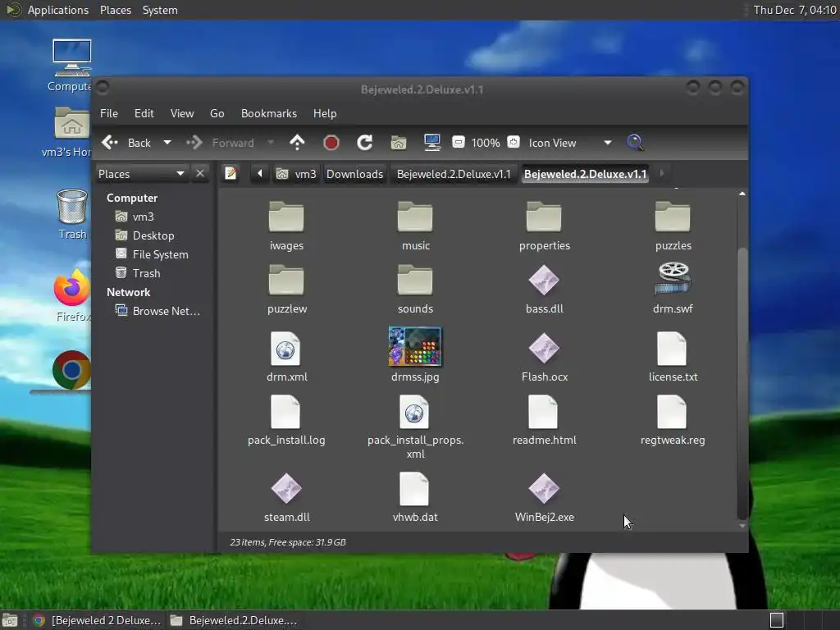Open the Edit menu
This screenshot has width=840, height=630.
[x=144, y=113]
